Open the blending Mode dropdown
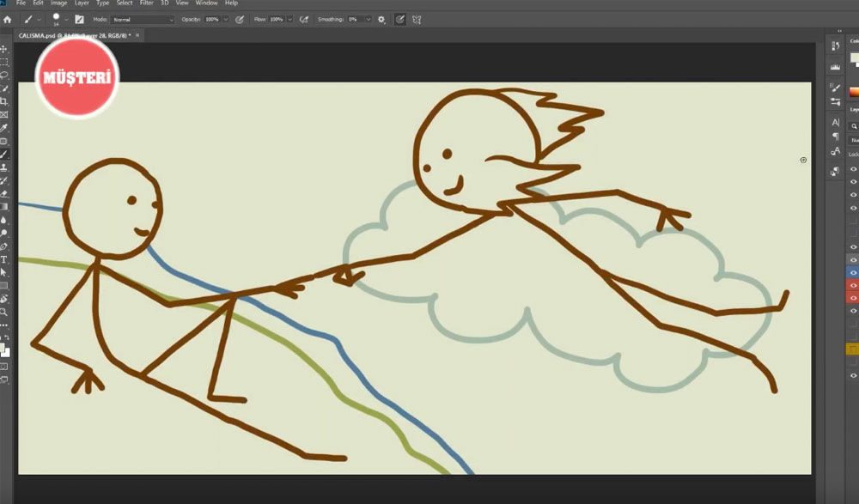 click(143, 20)
